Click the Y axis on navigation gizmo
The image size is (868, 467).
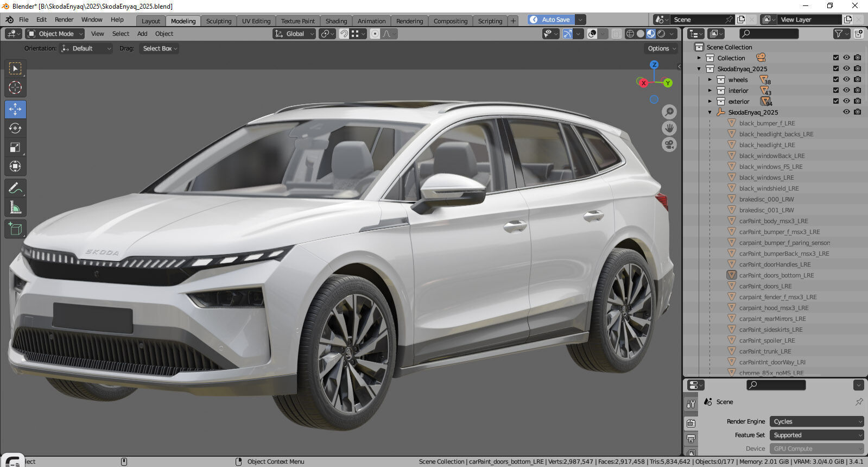(x=668, y=83)
